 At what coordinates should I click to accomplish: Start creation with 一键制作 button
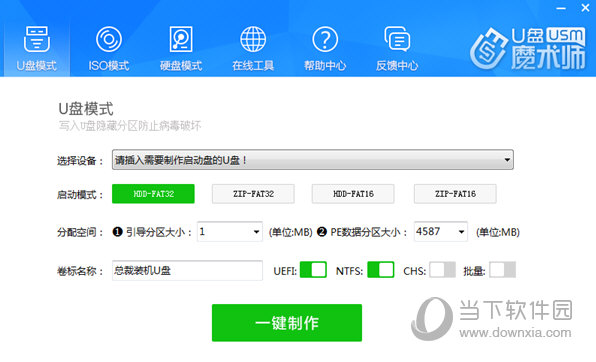[x=287, y=323]
